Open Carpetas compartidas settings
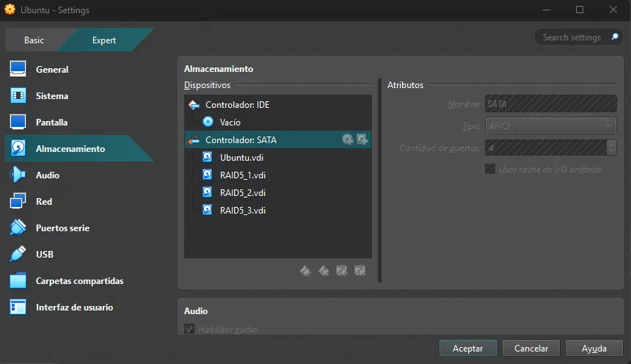 [x=79, y=280]
